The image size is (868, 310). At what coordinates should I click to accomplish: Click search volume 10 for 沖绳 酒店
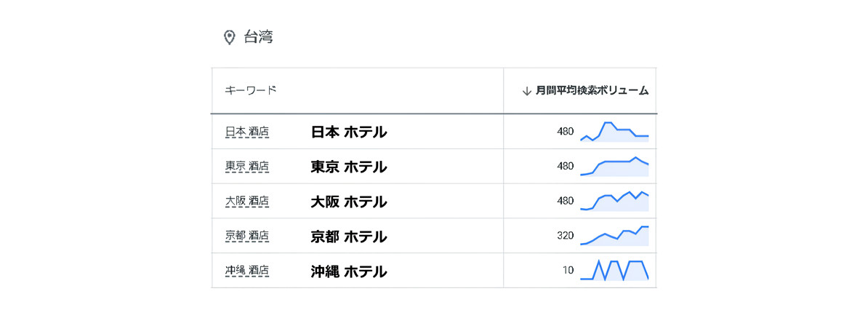(568, 271)
